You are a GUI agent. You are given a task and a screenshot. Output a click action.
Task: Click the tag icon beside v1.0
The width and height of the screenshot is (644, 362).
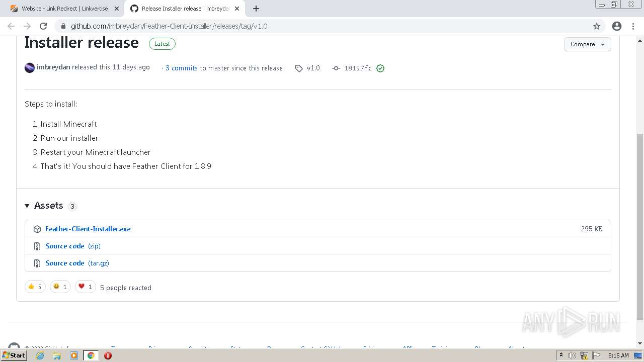pos(299,68)
